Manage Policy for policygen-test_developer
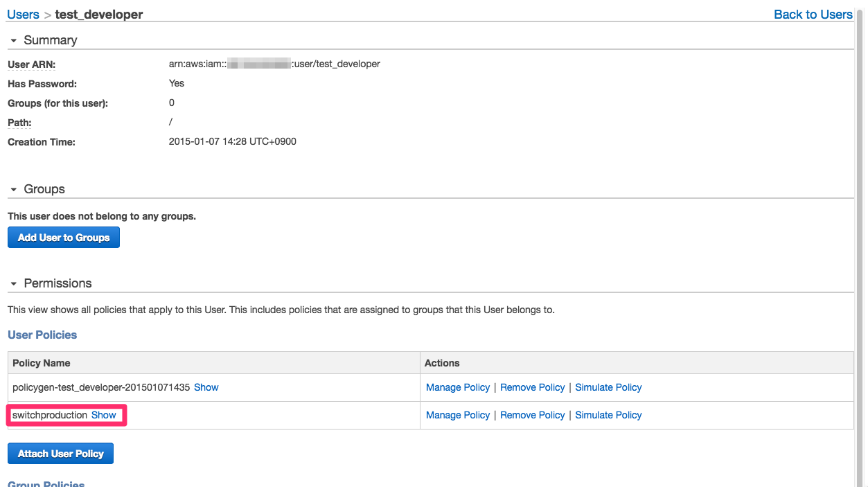 458,387
